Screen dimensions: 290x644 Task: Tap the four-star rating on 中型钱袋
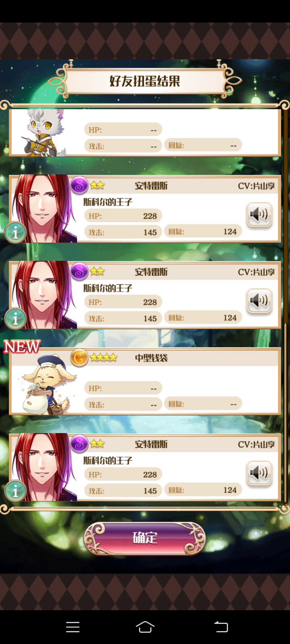[x=104, y=357]
